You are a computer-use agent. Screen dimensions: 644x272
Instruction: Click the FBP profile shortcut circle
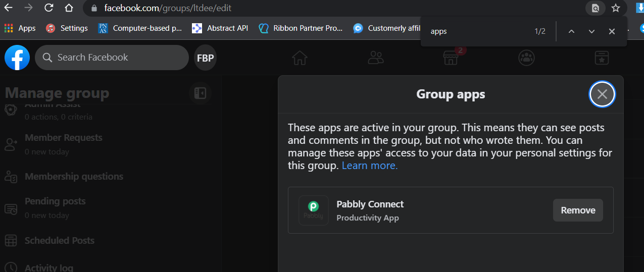205,58
